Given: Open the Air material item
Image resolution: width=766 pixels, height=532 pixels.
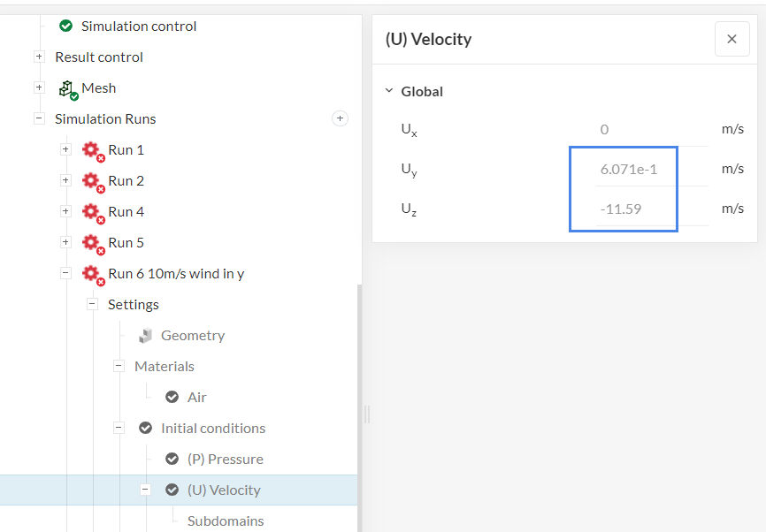Looking at the screenshot, I should pos(196,398).
